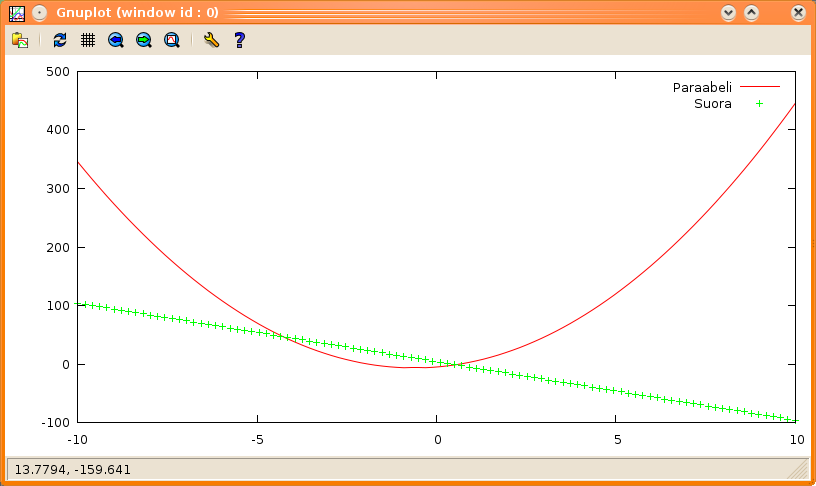816x486 pixels.
Task: Open the configuration wrench dialog
Action: pyautogui.click(x=211, y=40)
